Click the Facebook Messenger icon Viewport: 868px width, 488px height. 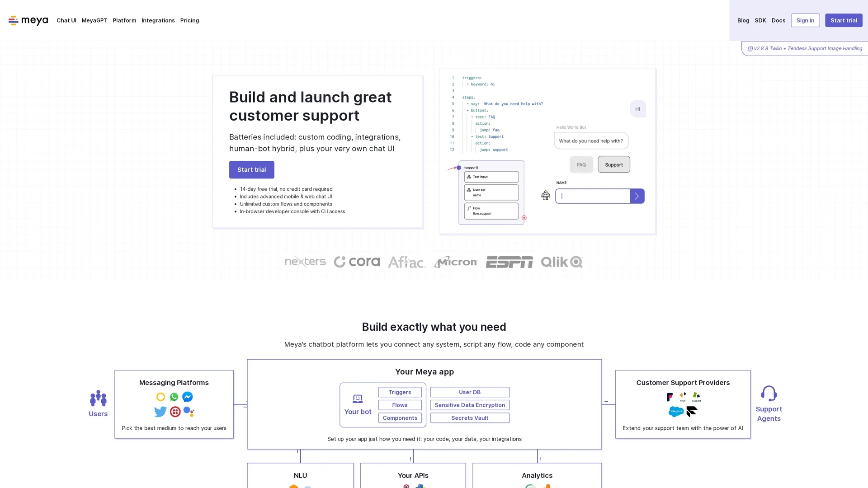click(x=188, y=397)
